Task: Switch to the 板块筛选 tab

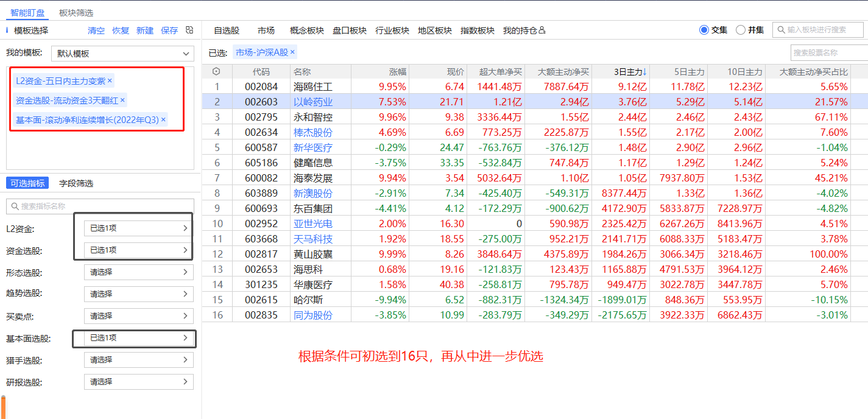Action: coord(76,13)
